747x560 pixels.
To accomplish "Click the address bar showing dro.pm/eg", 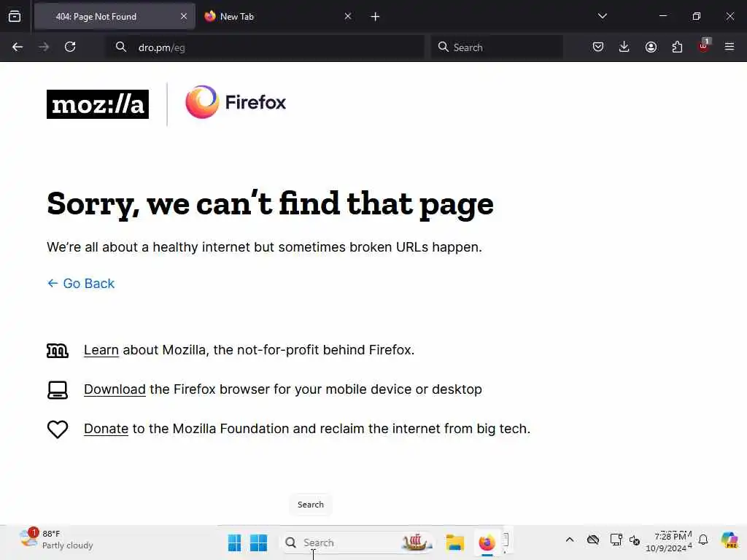I will click(265, 47).
